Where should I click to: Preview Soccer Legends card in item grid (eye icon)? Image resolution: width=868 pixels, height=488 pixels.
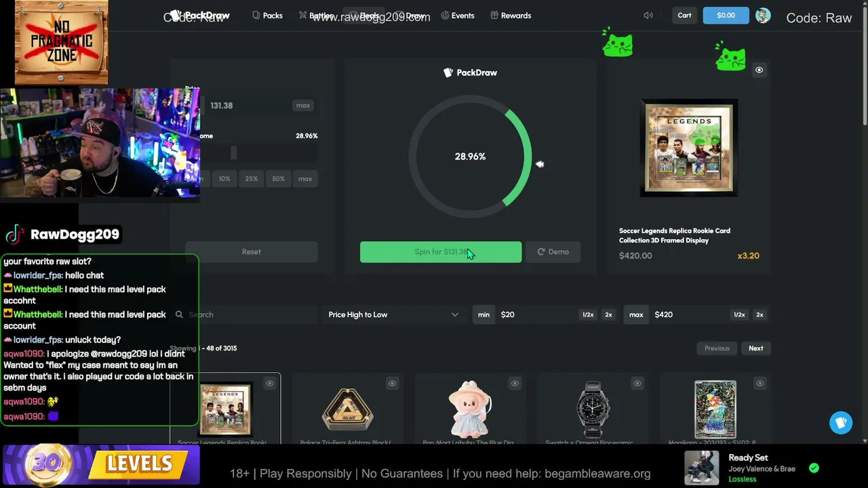[x=270, y=384]
